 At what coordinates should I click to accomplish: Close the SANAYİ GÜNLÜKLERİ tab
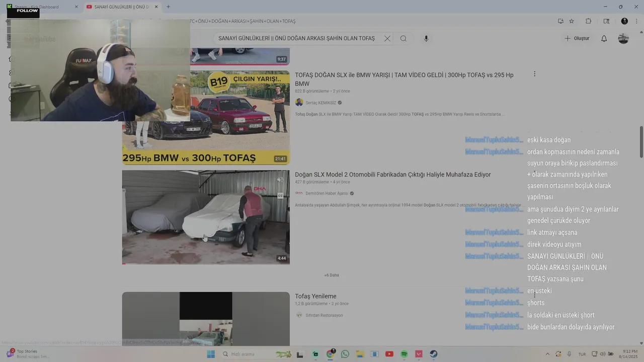point(156,7)
